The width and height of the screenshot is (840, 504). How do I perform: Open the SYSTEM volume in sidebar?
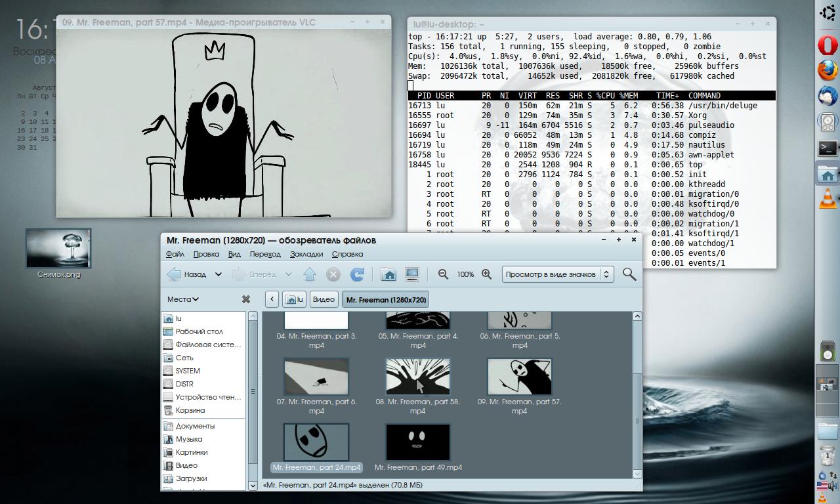[x=203, y=371]
